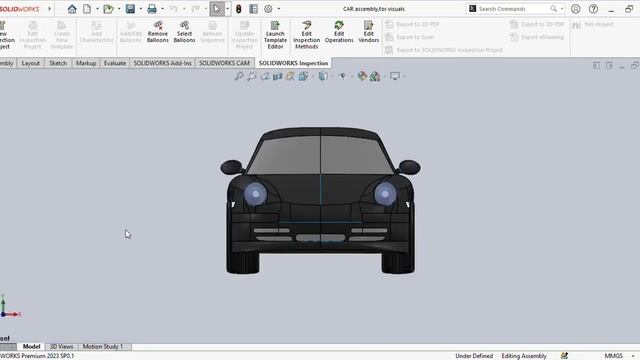This screenshot has height=360, width=640.
Task: Switch to the Model bottom tab
Action: pyautogui.click(x=31, y=347)
